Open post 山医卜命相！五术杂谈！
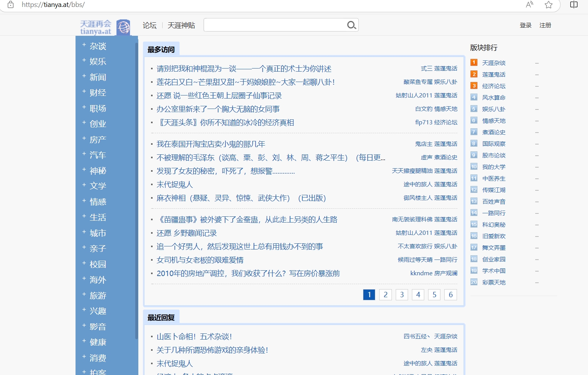The width and height of the screenshot is (588, 375). (194, 337)
